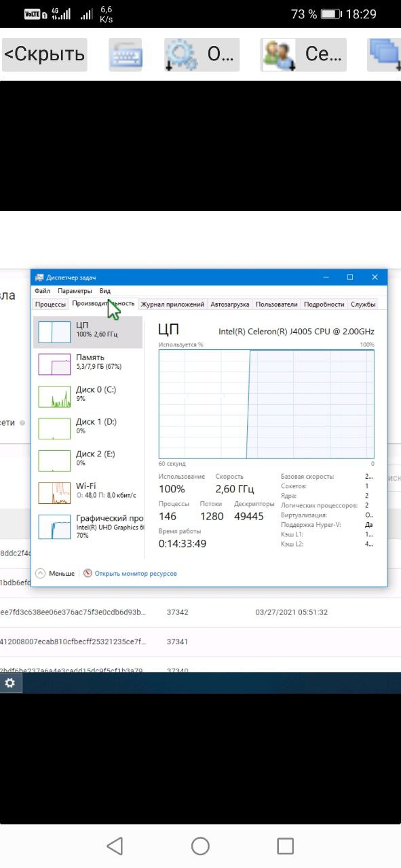Click the Потоки count "1280"
Viewport: 401px width, 868px height.
pyautogui.click(x=212, y=517)
